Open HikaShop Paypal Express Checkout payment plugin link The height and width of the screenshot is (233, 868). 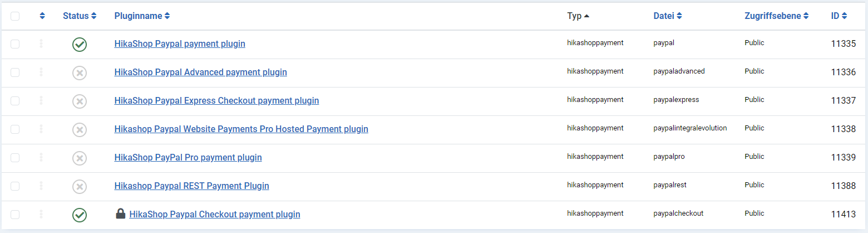pos(216,101)
